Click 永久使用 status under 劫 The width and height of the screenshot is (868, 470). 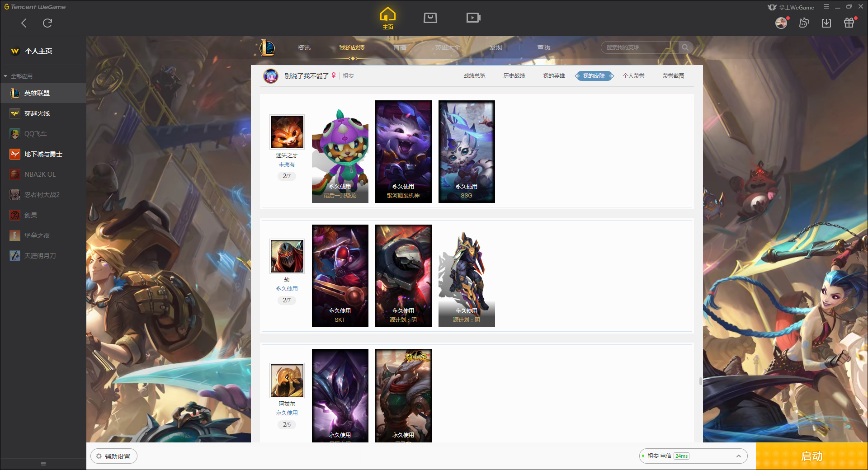[x=287, y=289]
